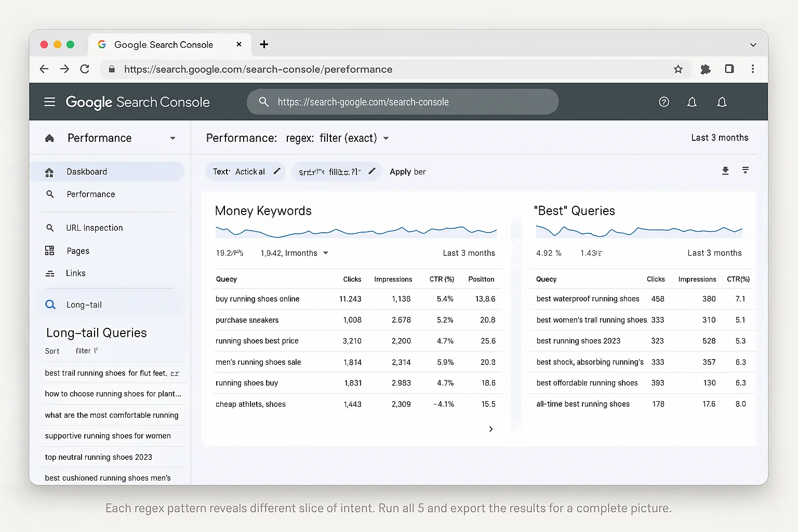The image size is (798, 532).
Task: Toggle the bookmark star in address bar
Action: tap(678, 69)
